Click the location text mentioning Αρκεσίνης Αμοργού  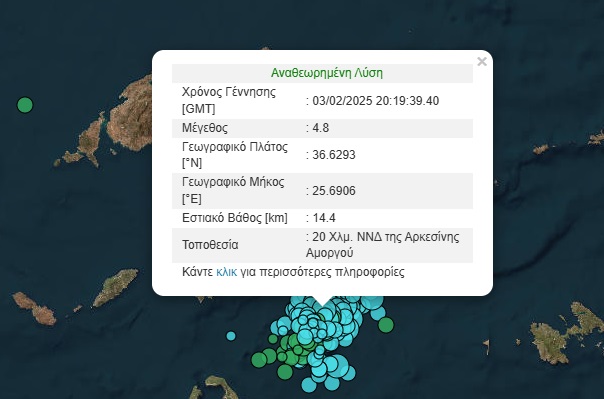383,245
